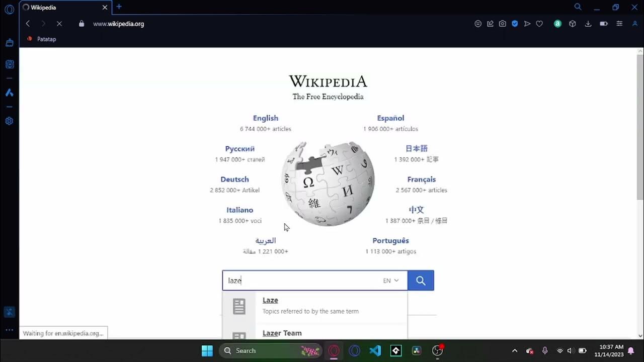
Task: Click the sidebar three-dots more button
Action: tap(9, 330)
